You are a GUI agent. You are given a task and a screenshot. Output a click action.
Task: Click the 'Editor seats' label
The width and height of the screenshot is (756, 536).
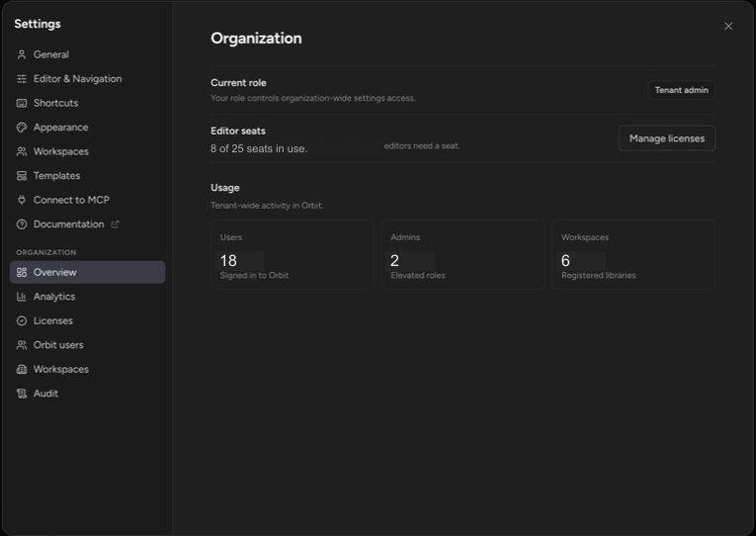click(238, 131)
